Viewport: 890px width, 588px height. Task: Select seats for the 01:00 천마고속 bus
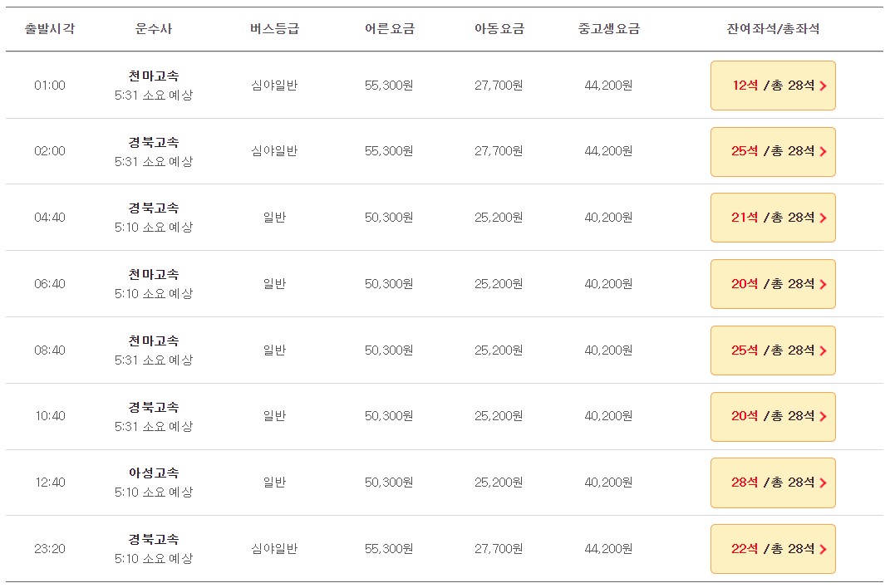tap(773, 86)
